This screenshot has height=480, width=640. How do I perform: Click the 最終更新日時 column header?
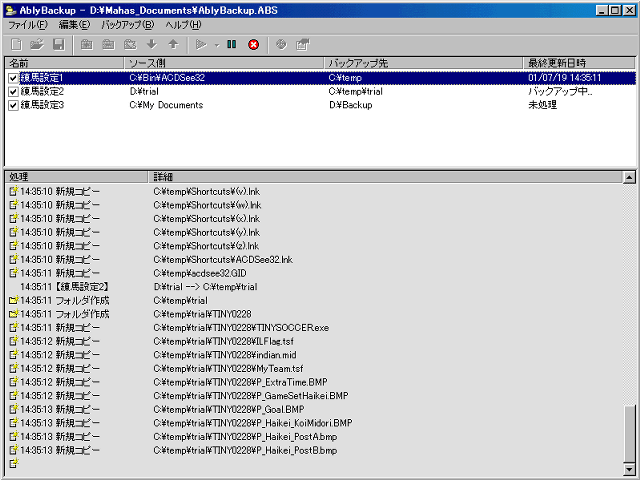click(579, 63)
